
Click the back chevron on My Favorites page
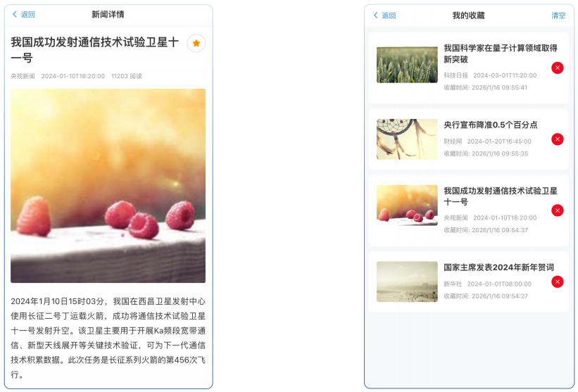[376, 15]
